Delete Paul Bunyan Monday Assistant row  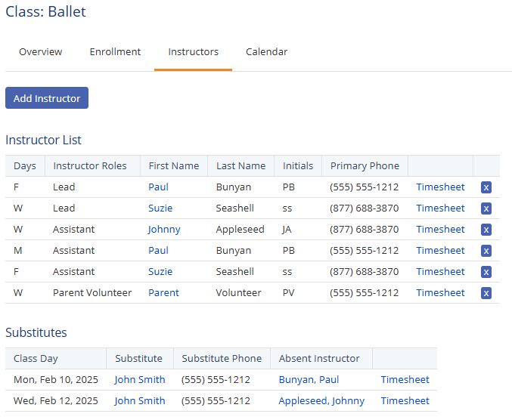click(x=486, y=251)
